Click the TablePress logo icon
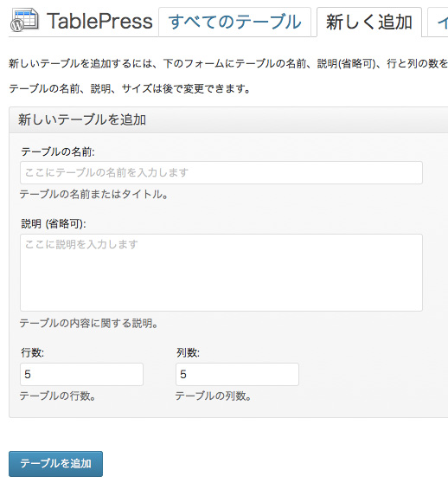The height and width of the screenshot is (483, 448). pyautogui.click(x=24, y=20)
